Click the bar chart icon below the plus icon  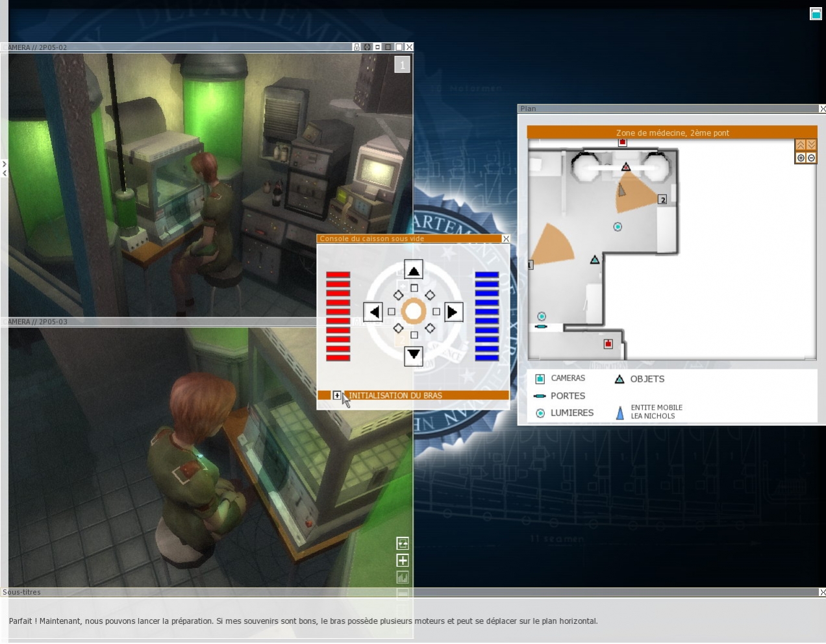(403, 577)
